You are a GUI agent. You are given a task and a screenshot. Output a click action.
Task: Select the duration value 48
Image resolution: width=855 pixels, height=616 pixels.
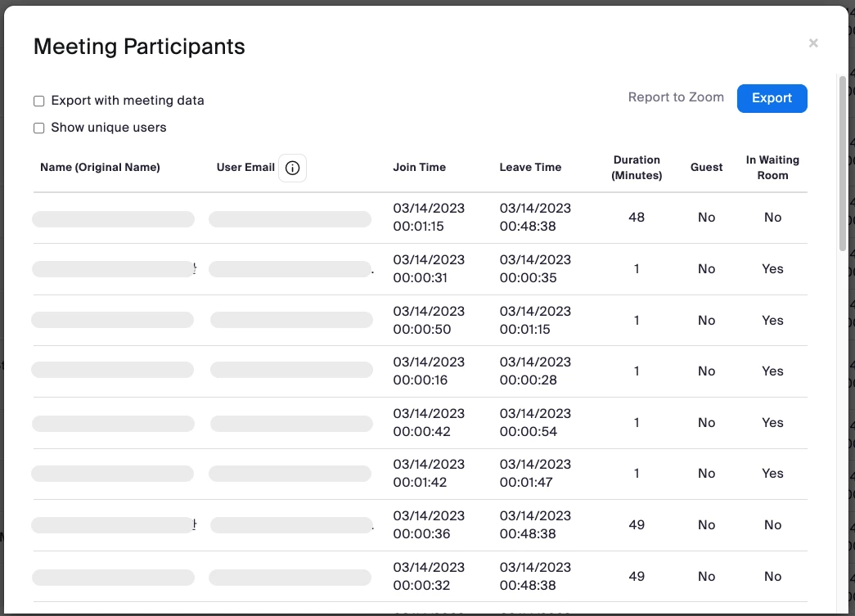[637, 218]
